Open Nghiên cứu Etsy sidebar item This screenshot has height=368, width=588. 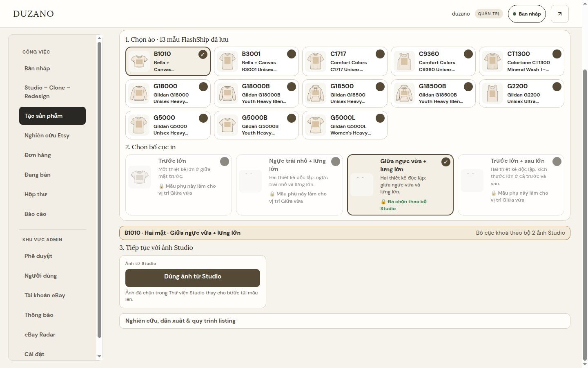pos(52,135)
